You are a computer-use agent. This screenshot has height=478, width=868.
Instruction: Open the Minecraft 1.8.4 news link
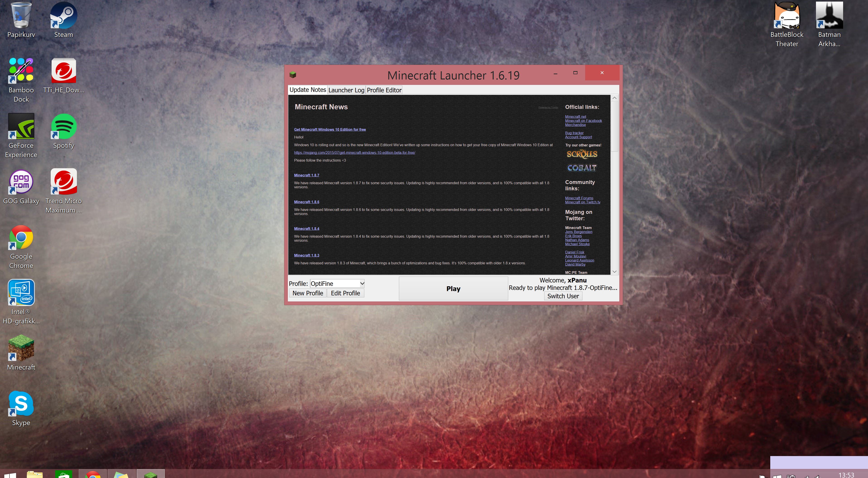pyautogui.click(x=306, y=229)
